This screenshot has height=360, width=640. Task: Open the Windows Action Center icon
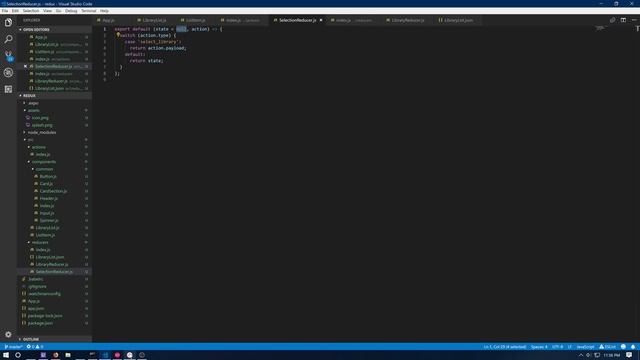[x=629, y=355]
